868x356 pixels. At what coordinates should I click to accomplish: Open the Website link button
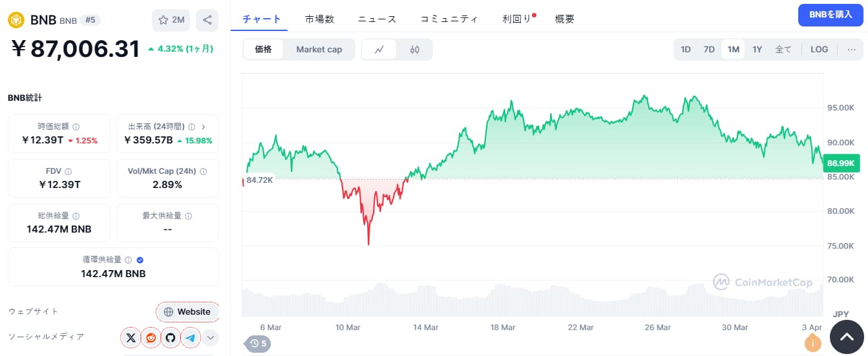click(187, 311)
